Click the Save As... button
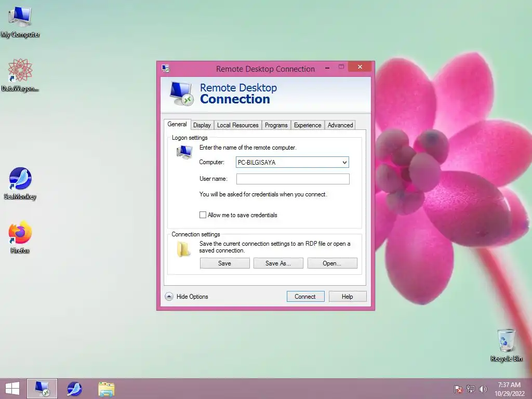Screen dimensions: 532x399 (278, 263)
